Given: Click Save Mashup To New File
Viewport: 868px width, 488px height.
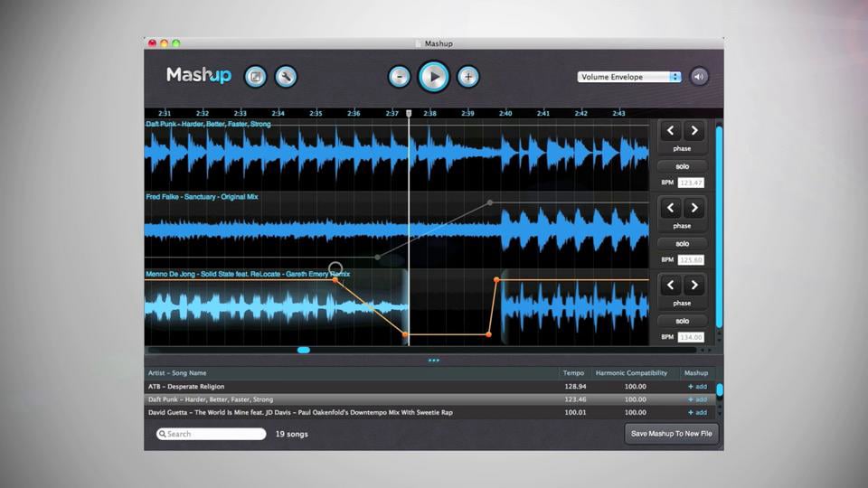Looking at the screenshot, I should click(672, 434).
